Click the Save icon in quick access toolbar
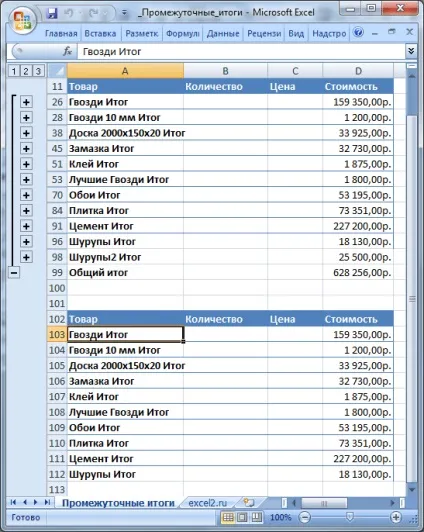This screenshot has height=532, width=424. (52, 13)
